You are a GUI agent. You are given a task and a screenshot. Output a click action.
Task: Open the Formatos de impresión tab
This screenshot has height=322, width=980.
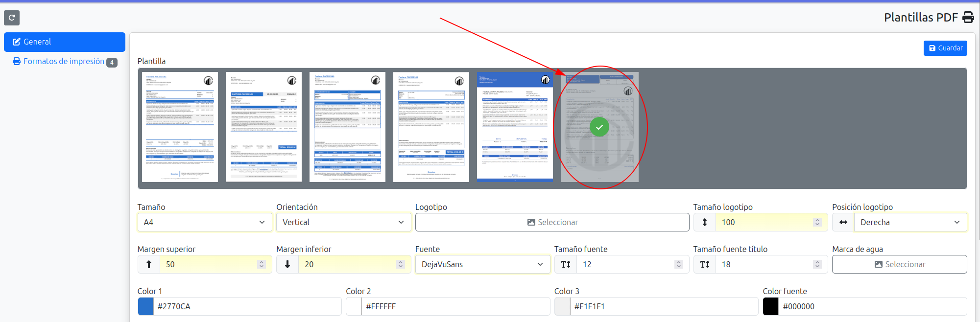click(64, 62)
